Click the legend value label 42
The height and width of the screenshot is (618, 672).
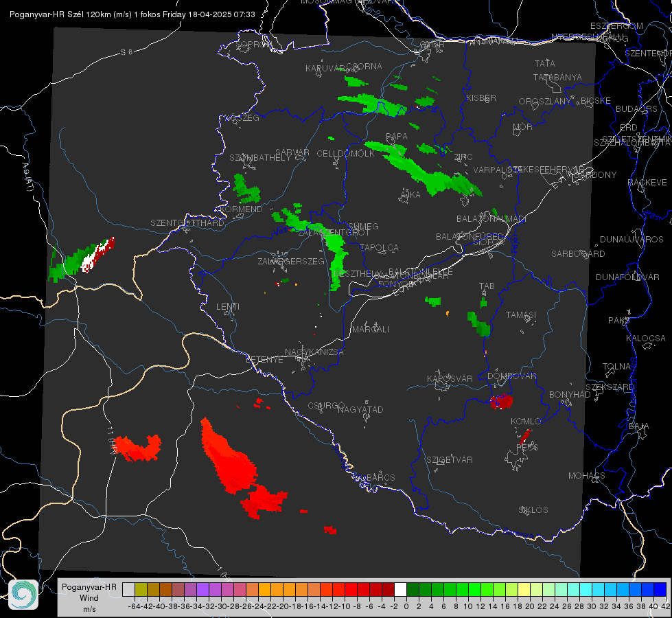pos(665,606)
